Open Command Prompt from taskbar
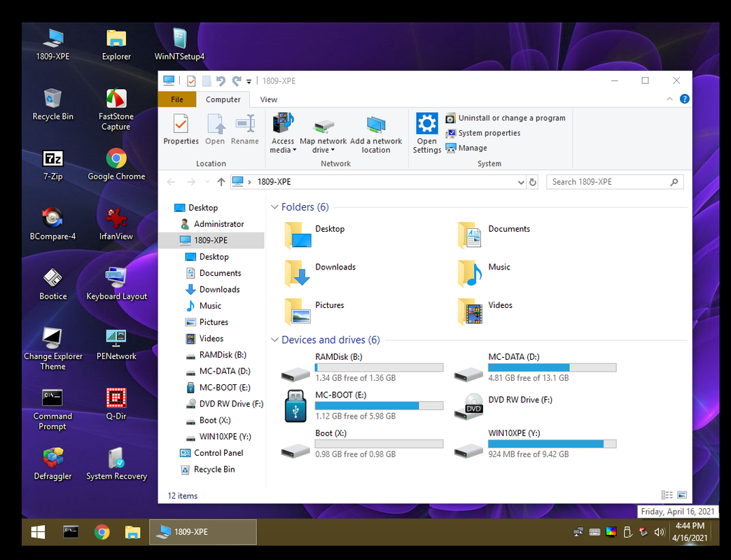 (x=71, y=532)
